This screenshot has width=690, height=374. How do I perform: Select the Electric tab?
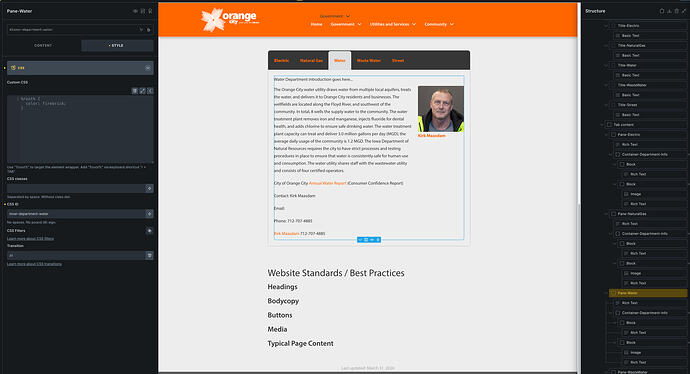click(282, 61)
